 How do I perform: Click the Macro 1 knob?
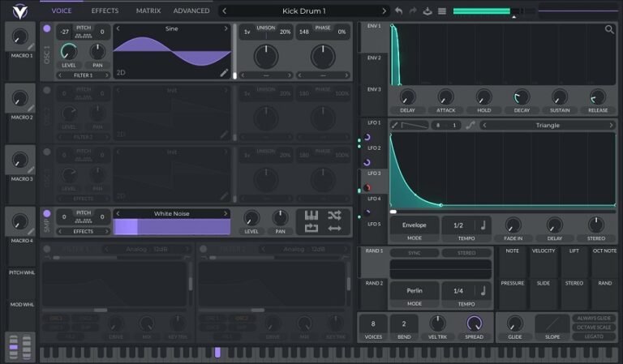(x=19, y=36)
